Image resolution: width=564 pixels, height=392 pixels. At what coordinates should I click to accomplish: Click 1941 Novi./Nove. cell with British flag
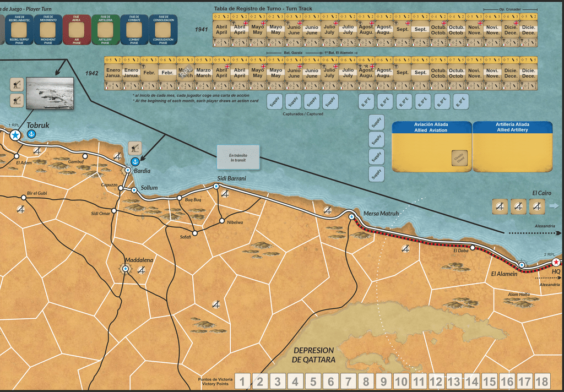click(474, 30)
